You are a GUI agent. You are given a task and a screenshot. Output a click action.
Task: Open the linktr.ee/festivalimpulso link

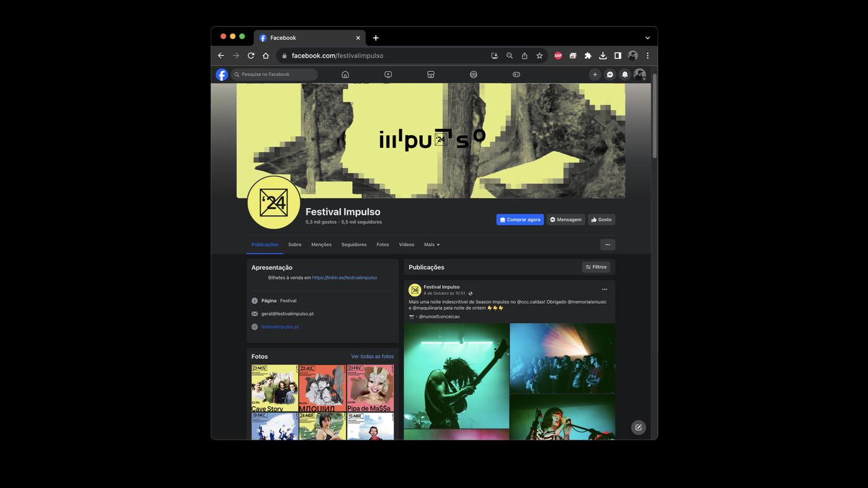[x=345, y=278]
